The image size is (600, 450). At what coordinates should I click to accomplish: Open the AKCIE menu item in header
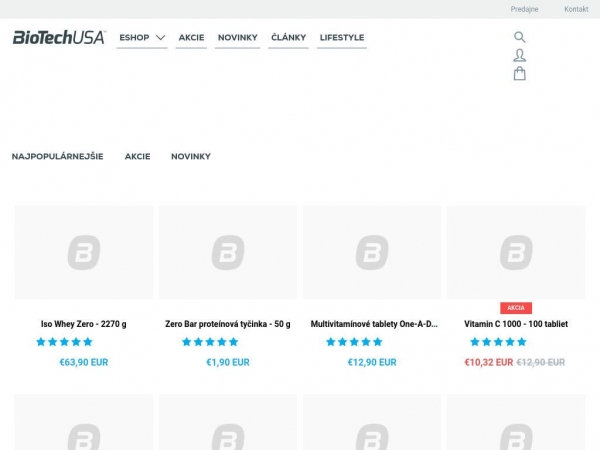click(191, 38)
